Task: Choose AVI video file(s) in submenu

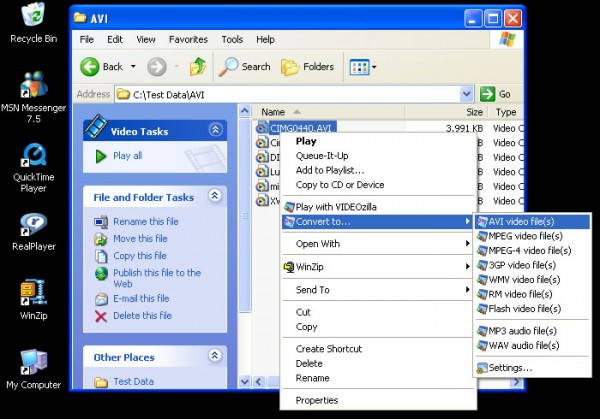Action: point(532,222)
